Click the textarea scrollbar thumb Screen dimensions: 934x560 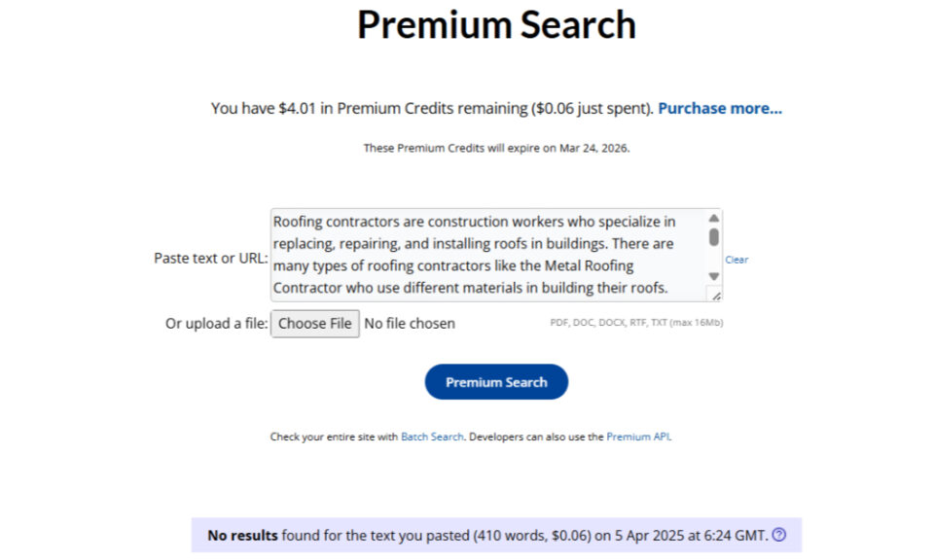point(713,237)
